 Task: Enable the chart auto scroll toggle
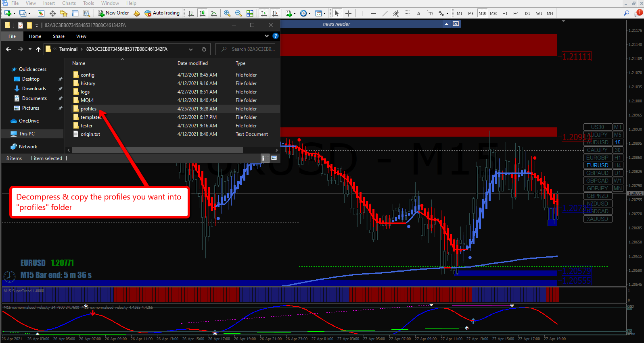(x=264, y=13)
